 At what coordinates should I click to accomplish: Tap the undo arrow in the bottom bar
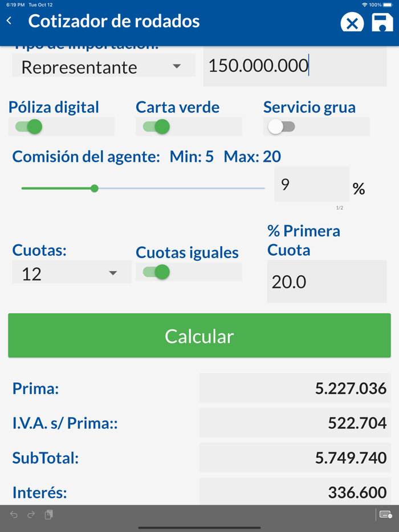pos(13,514)
